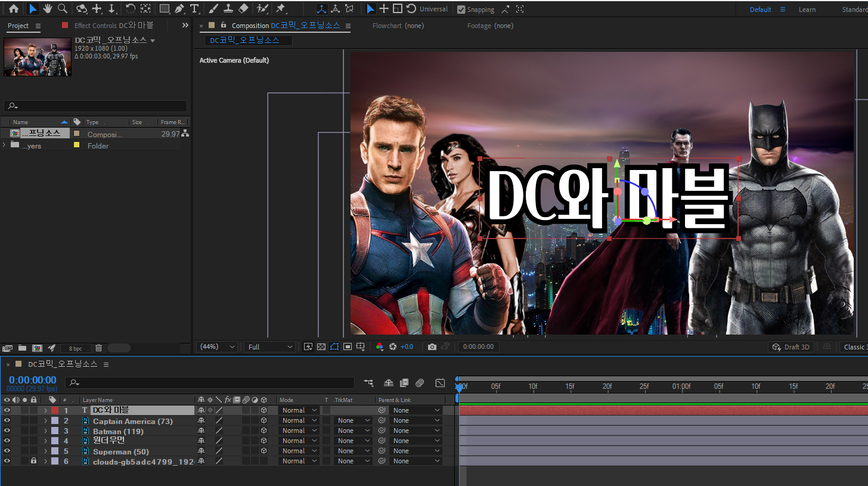Select the Zoom magnifier tool
This screenshot has width=868, height=486.
pos(62,9)
